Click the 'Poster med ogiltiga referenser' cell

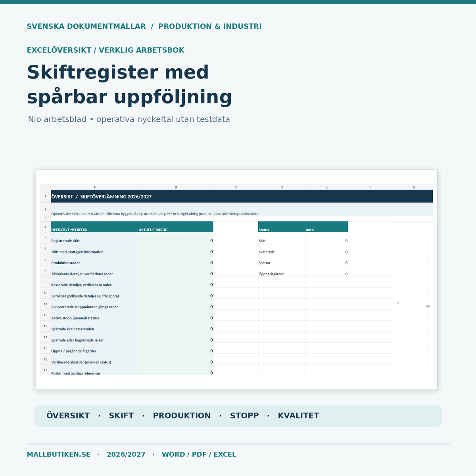95,370
